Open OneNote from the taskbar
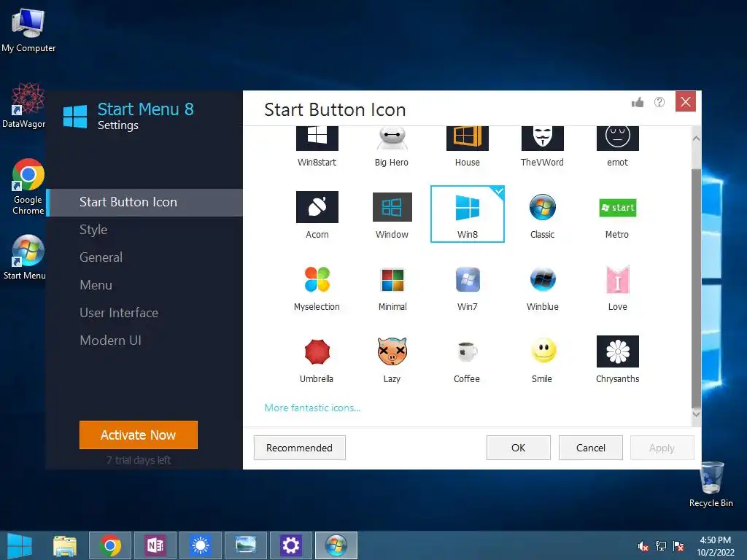Viewport: 747px width, 560px height. click(155, 545)
